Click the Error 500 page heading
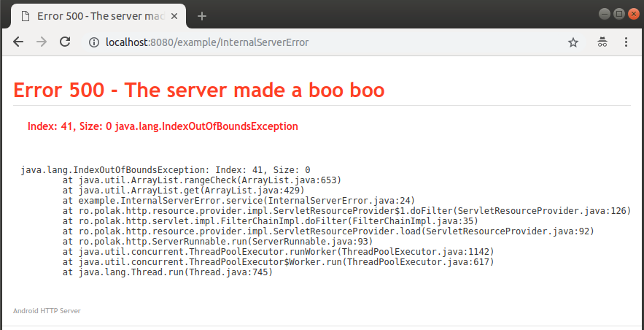The width and height of the screenshot is (644, 330). coord(199,90)
